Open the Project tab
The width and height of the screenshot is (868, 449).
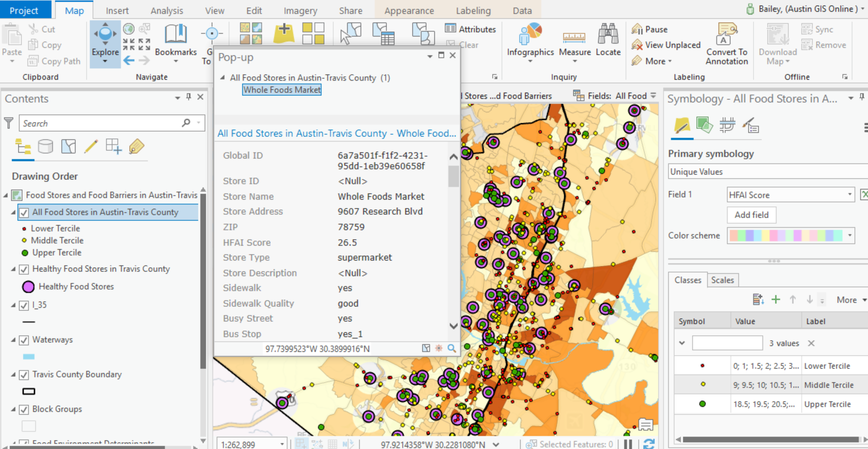[x=24, y=10]
